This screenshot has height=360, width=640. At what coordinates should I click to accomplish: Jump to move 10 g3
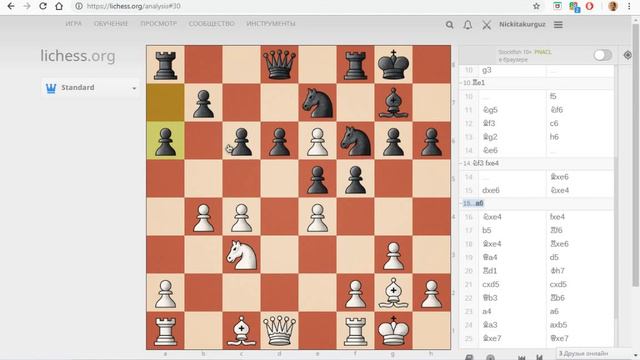[x=512, y=70]
